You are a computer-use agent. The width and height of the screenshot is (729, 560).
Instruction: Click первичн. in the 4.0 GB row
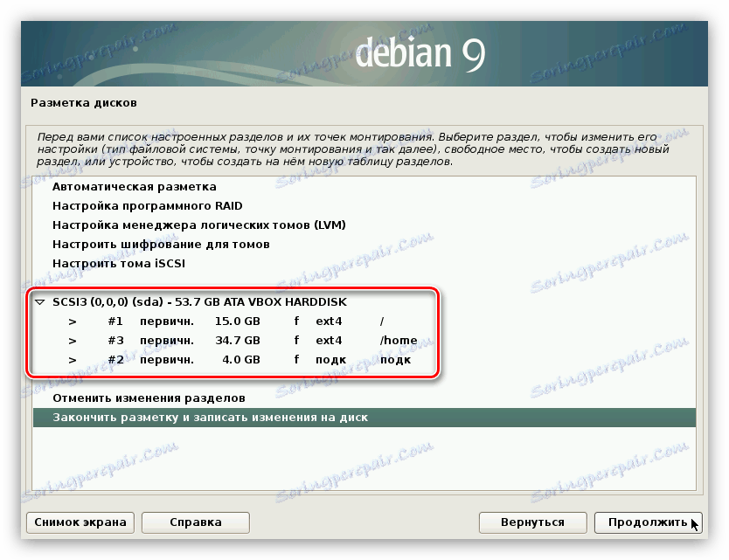[x=167, y=360]
